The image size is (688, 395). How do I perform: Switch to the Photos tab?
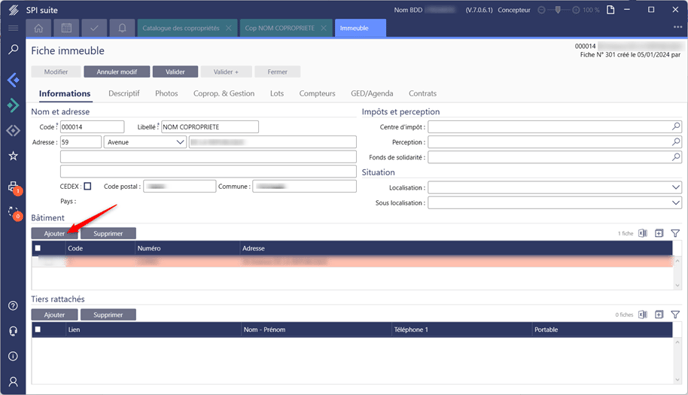tap(166, 93)
